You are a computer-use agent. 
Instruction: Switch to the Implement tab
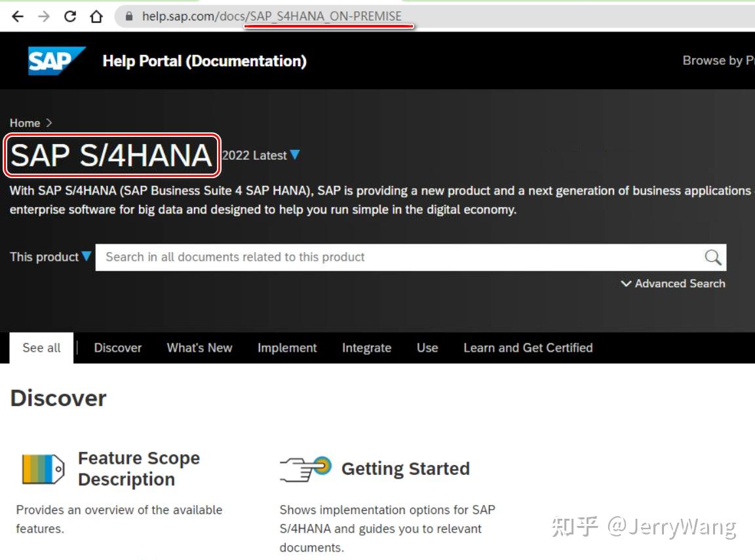286,348
